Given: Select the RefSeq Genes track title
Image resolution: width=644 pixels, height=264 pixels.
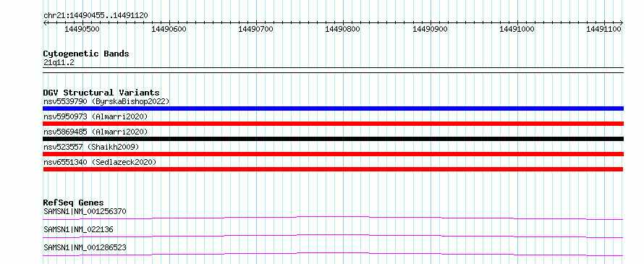Looking at the screenshot, I should click(73, 203).
